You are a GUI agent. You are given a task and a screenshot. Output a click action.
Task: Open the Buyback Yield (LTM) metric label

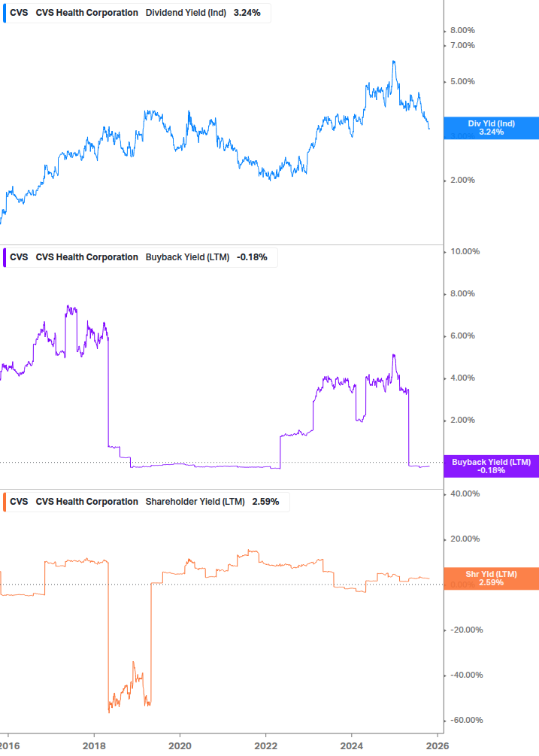(187, 257)
